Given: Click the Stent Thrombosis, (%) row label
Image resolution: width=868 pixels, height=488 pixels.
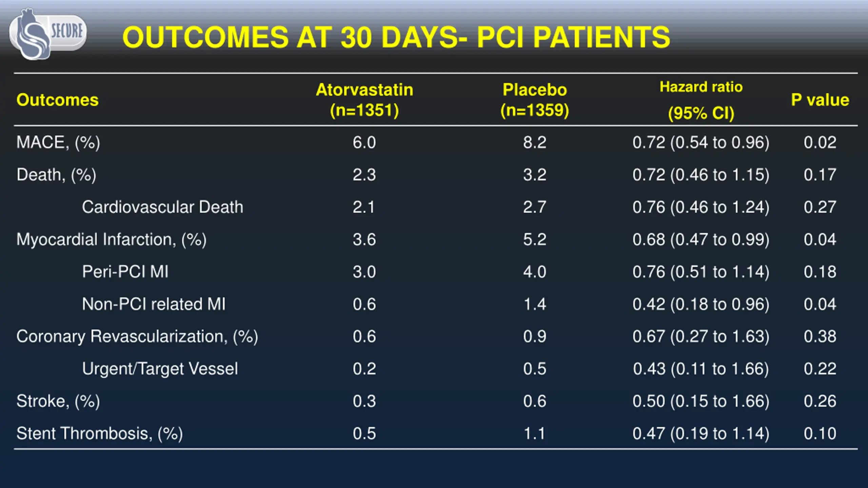Looking at the screenshot, I should 100,433.
